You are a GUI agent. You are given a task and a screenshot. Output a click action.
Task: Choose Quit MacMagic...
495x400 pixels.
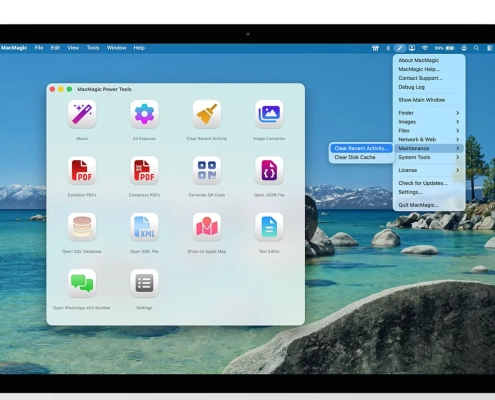click(429, 205)
